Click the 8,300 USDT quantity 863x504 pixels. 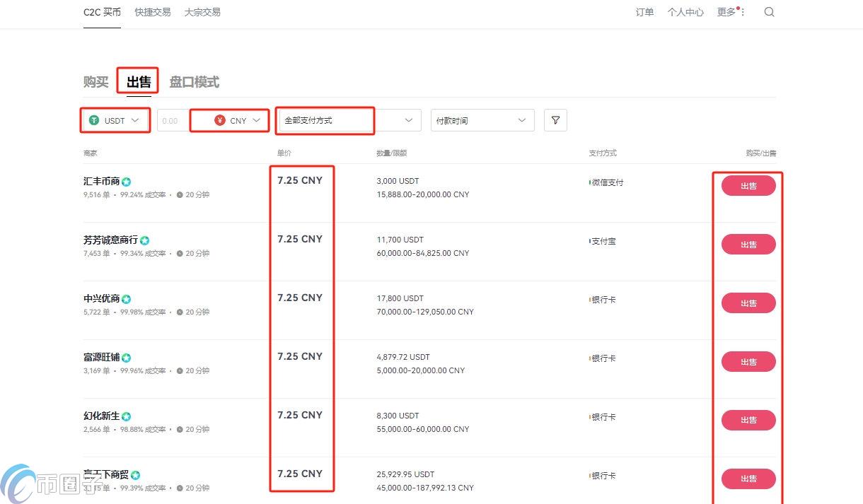pyautogui.click(x=398, y=416)
